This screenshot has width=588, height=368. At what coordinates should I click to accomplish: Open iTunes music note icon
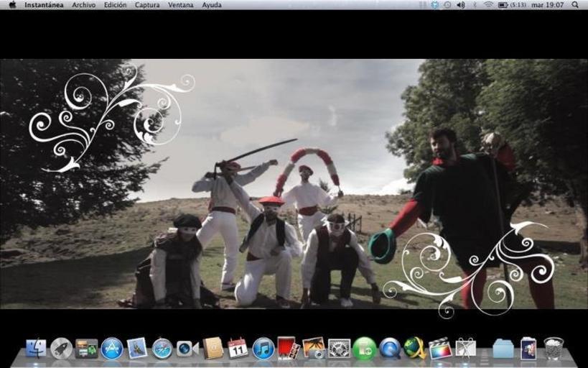point(263,349)
